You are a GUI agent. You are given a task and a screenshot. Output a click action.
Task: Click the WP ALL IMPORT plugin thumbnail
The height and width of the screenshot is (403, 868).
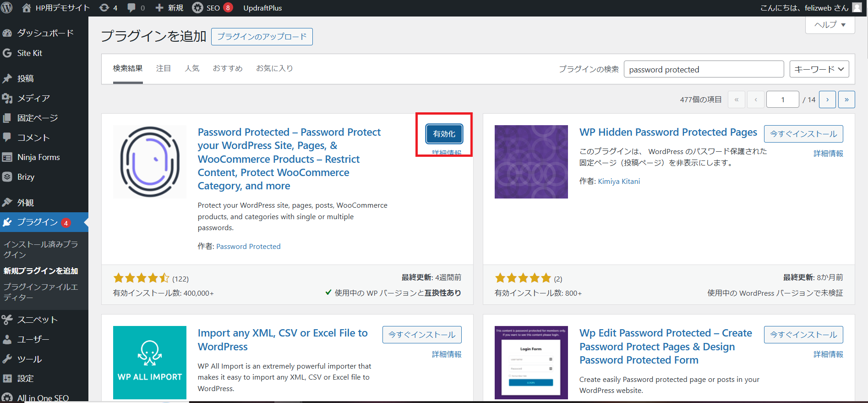[150, 363]
